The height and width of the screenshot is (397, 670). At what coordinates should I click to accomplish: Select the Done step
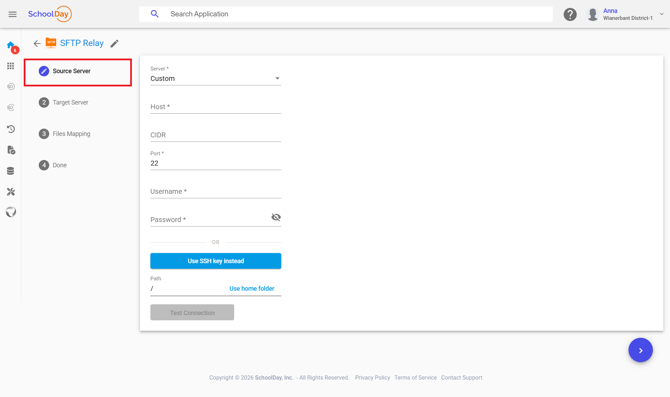tap(53, 165)
